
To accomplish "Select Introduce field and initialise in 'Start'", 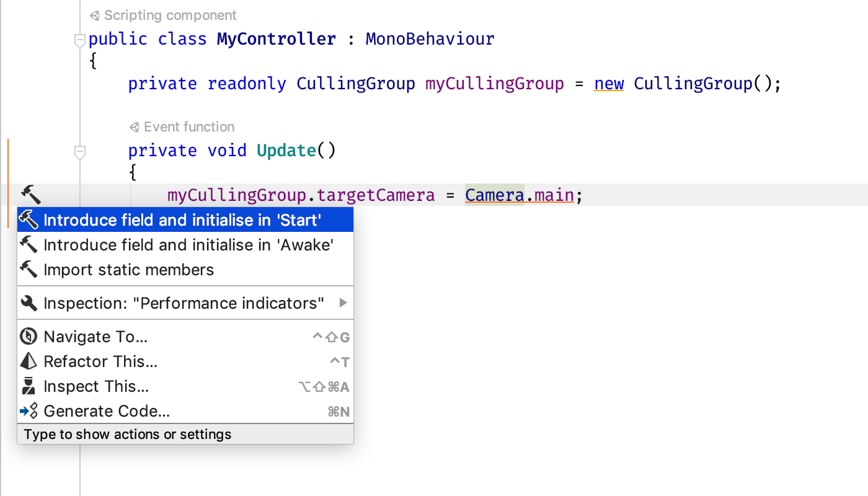I will [185, 220].
